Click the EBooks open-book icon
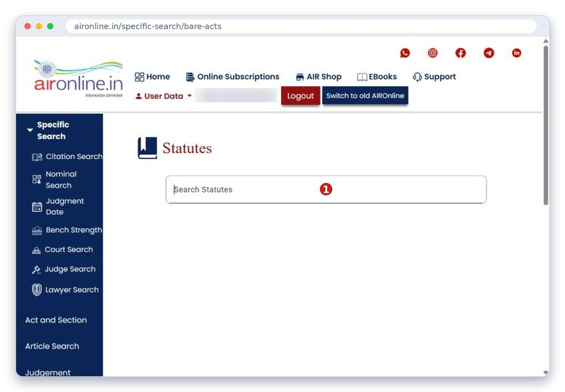 (362, 77)
